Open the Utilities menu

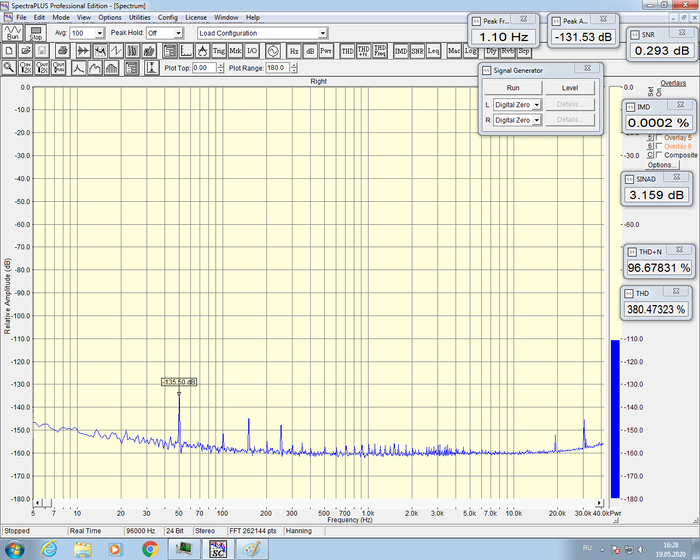click(x=140, y=17)
